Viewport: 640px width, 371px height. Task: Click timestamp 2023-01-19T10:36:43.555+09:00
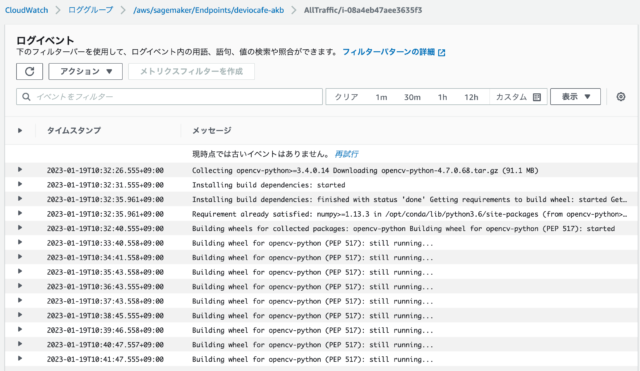(105, 287)
